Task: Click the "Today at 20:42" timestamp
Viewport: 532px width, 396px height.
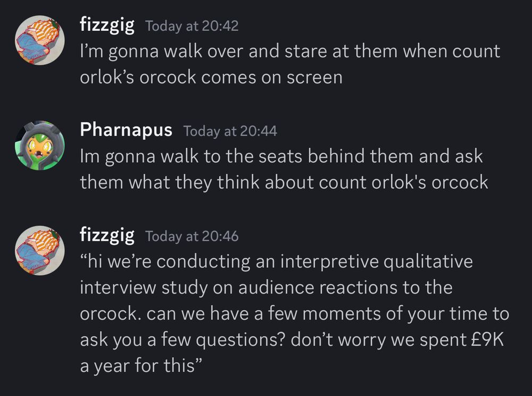Action: click(x=192, y=26)
